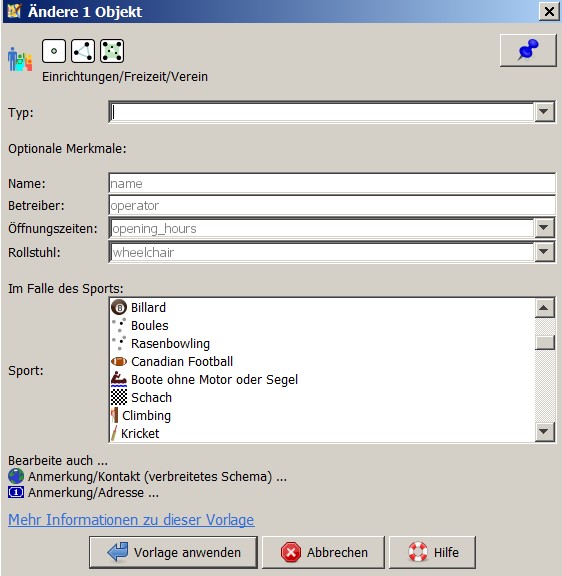Open Mehr Informationen zu dieser Vorlage link
The height and width of the screenshot is (576, 562).
[x=131, y=520]
